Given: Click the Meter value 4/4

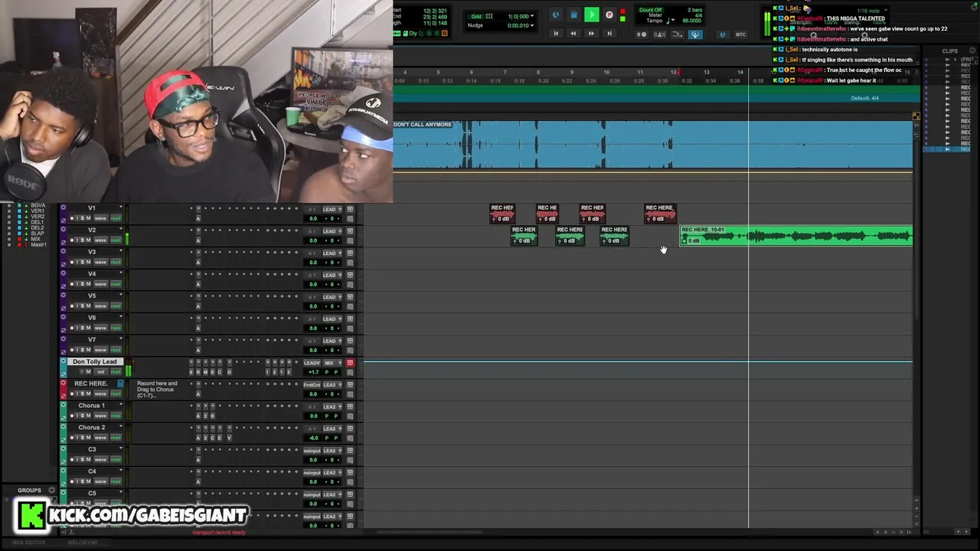Looking at the screenshot, I should pos(697,15).
